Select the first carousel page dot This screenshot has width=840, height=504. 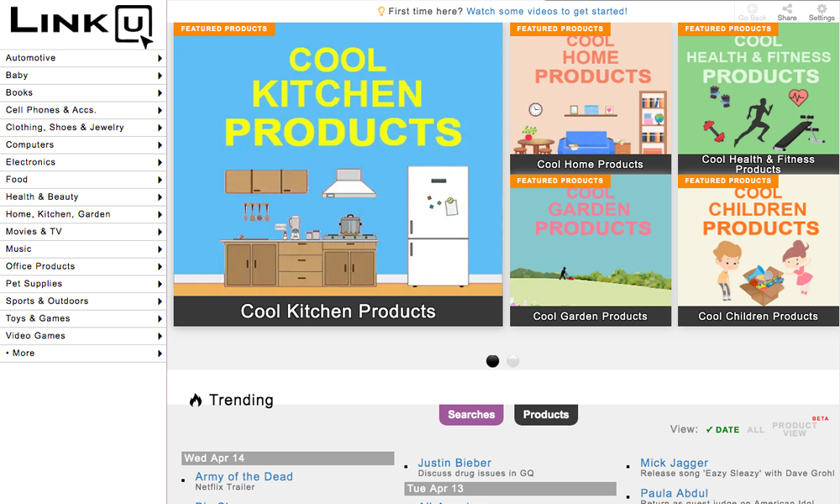493,361
